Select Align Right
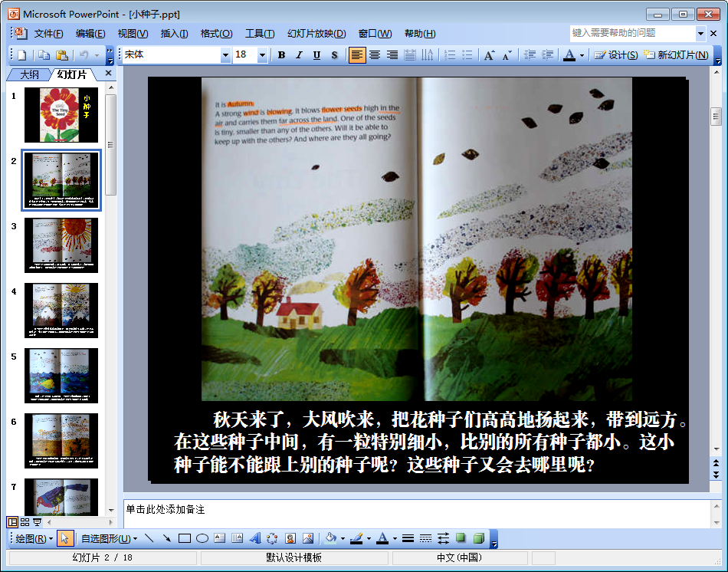Viewport: 728px width, 572px height. 392,55
